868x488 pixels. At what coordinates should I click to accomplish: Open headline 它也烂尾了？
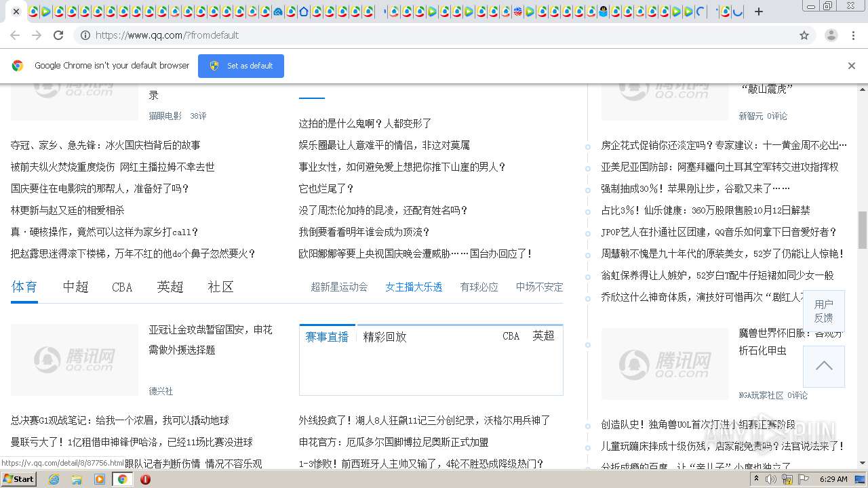[x=326, y=188]
